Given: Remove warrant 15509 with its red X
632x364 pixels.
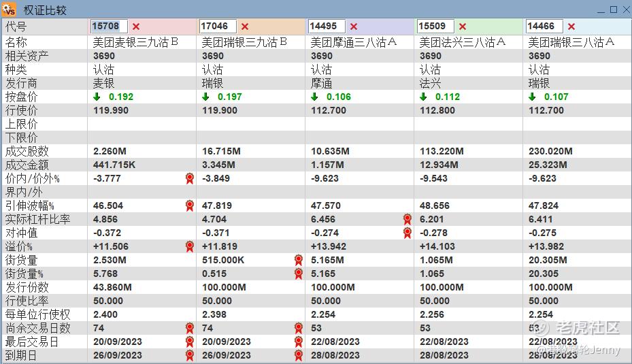Looking at the screenshot, I should (463, 27).
